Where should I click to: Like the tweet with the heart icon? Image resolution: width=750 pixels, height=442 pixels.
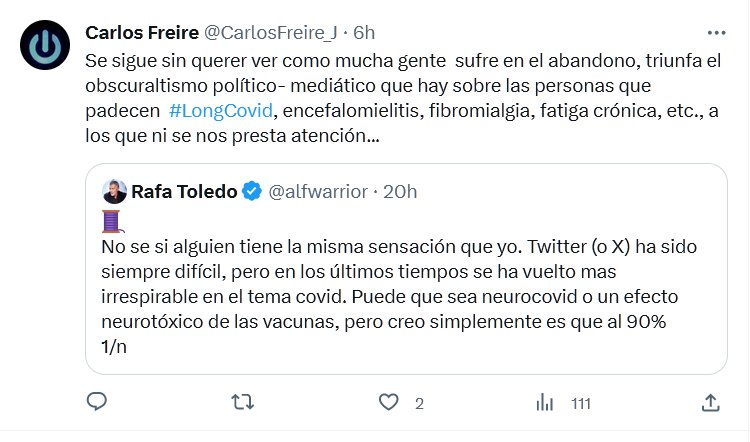(x=390, y=402)
